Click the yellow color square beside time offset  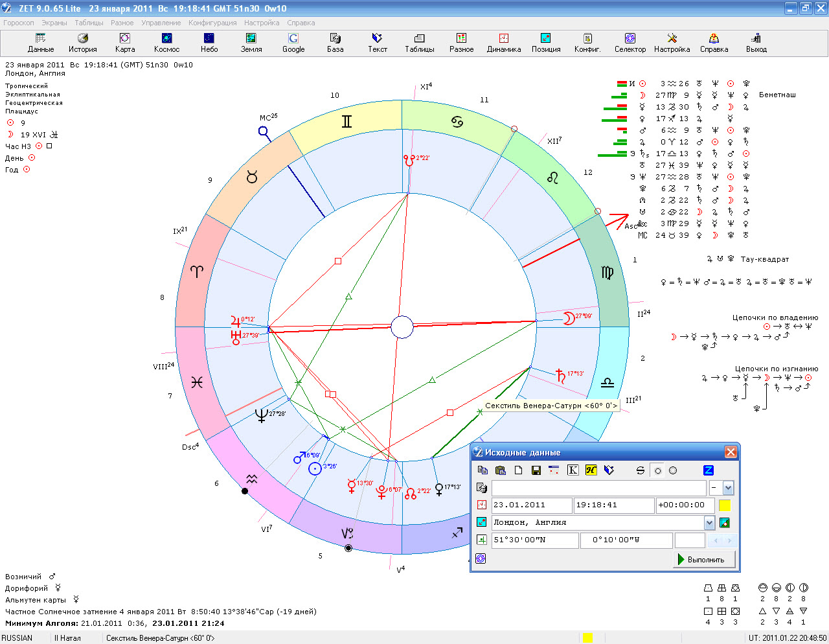click(x=725, y=505)
